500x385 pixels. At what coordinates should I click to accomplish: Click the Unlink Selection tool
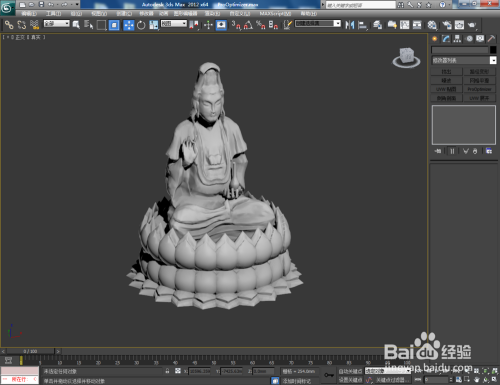(x=22, y=25)
